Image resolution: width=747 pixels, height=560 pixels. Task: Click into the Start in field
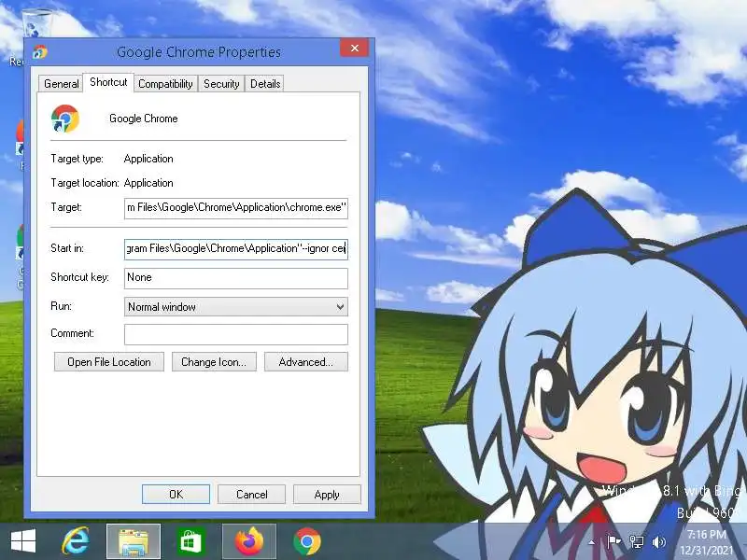[x=236, y=249]
